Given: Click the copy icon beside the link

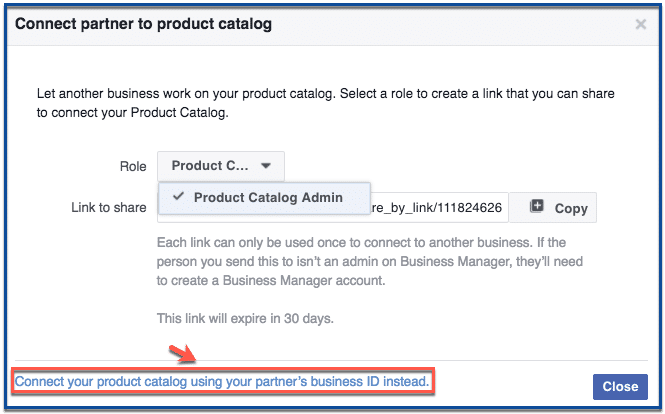Looking at the screenshot, I should 536,207.
